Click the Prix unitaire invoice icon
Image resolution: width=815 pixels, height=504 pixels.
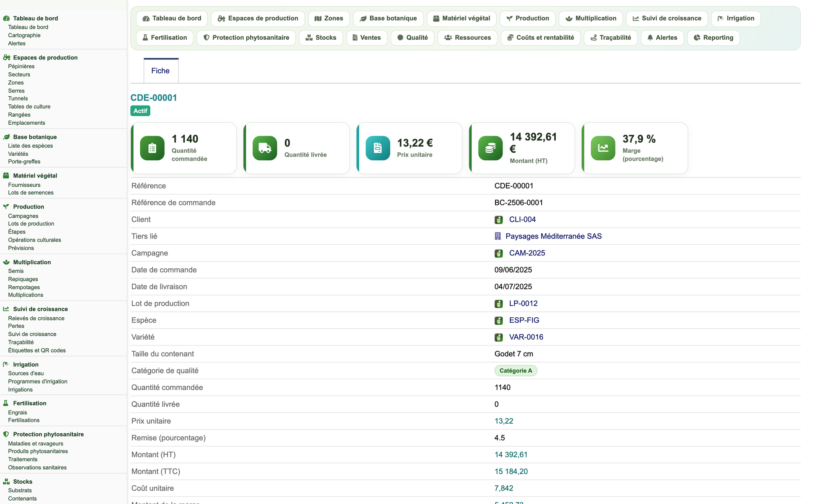(378, 148)
